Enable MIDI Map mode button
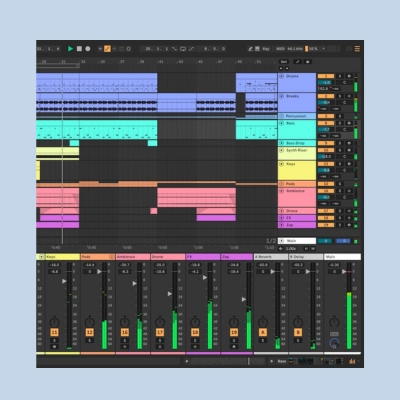400x400 pixels. (280, 49)
